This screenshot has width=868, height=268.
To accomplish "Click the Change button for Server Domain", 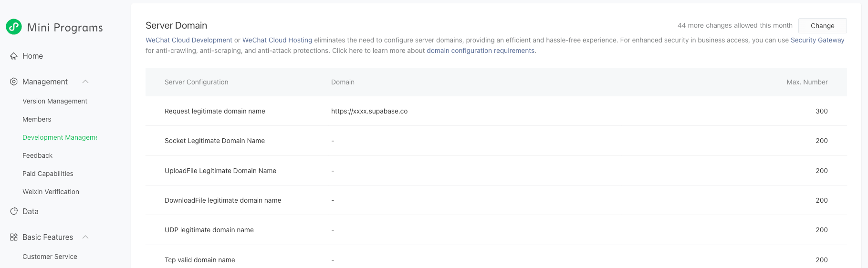I will tap(822, 26).
